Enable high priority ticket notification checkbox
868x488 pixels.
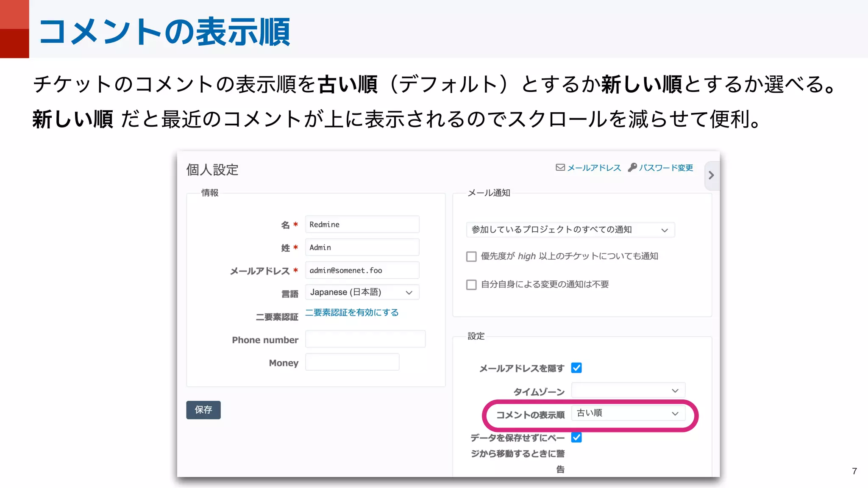471,257
